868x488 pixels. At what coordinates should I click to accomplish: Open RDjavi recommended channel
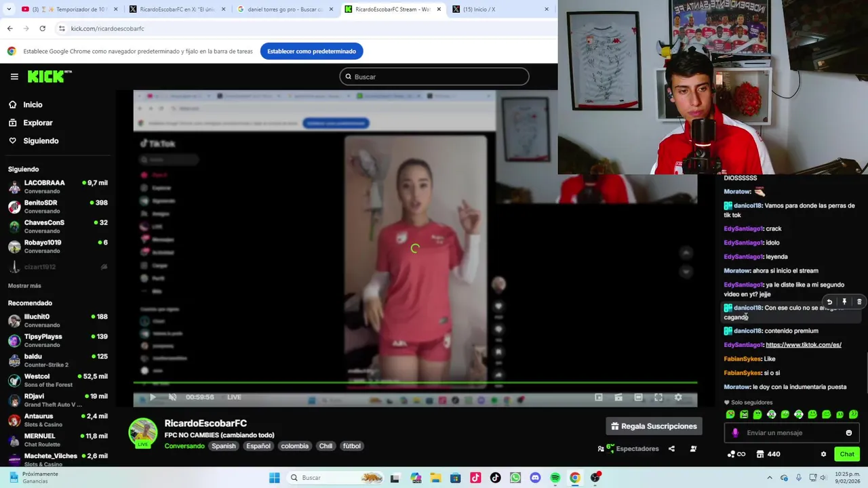58,400
